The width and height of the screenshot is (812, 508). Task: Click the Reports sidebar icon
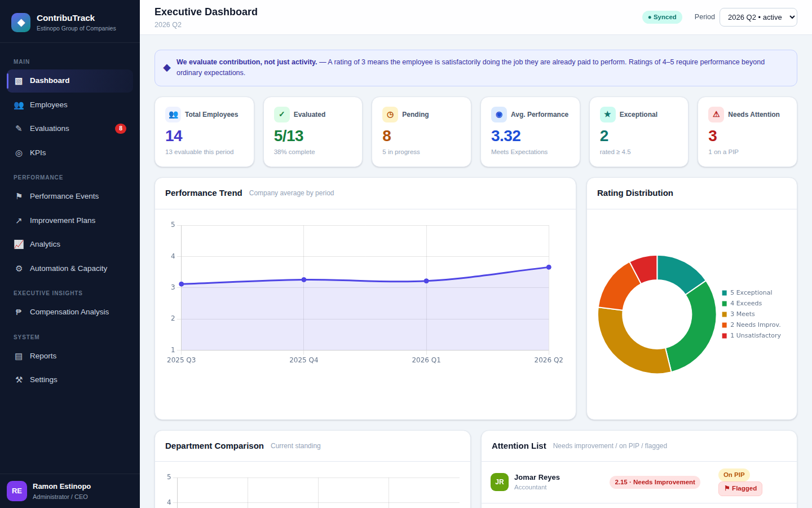(x=19, y=356)
